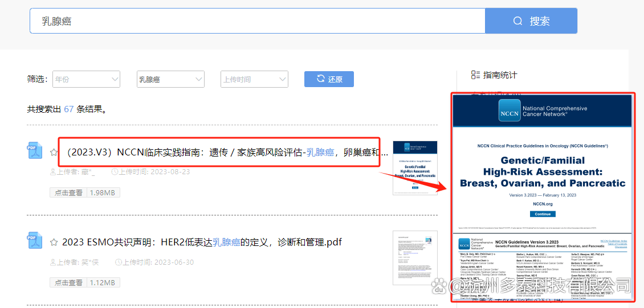644x308 pixels.
Task: Click the PDF icon of NCCN guideline result
Action: (35, 150)
